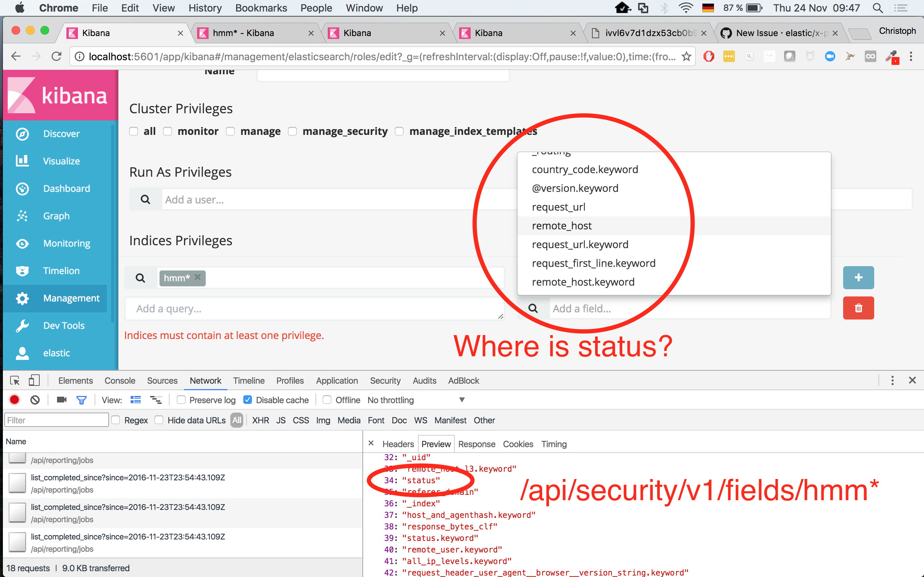Screen dimensions: 924x577
Task: Enable the 'all' cluster privilege
Action: point(133,131)
